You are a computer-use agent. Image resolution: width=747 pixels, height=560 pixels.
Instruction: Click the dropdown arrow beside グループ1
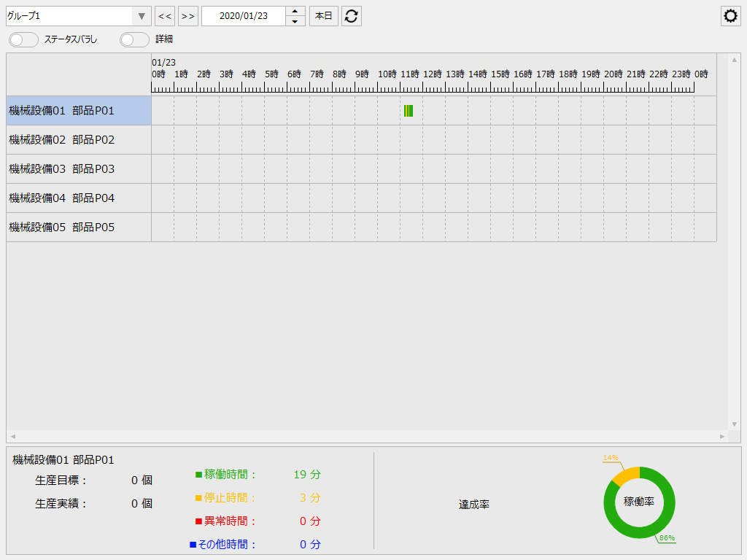click(x=141, y=15)
